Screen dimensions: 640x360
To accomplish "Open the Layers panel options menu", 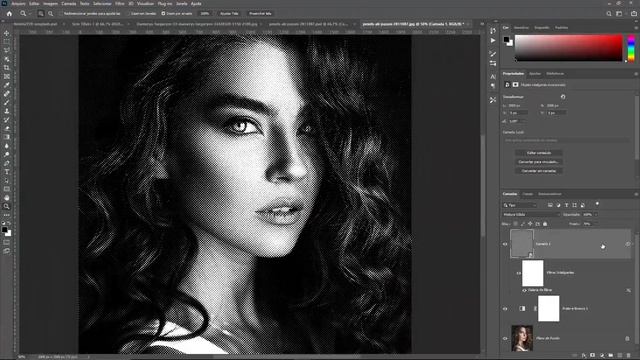I will pyautogui.click(x=636, y=194).
